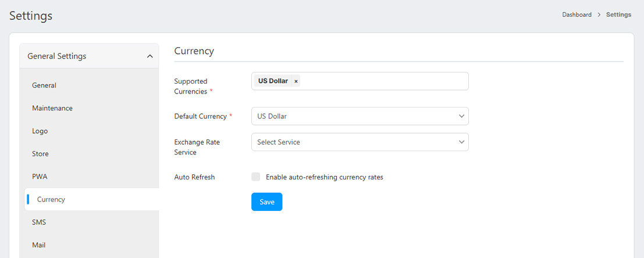Image resolution: width=644 pixels, height=258 pixels.
Task: Remove the US Dollar currency tag
Action: pos(296,81)
